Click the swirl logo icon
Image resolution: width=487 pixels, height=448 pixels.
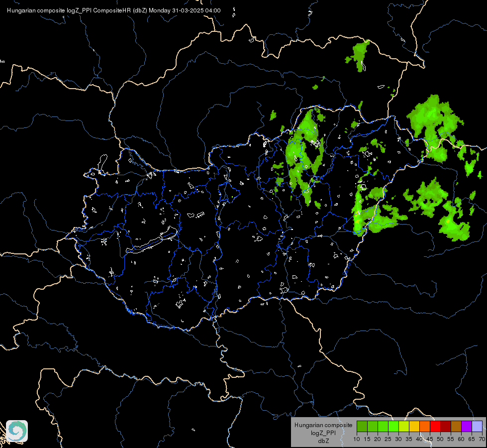(x=17, y=431)
